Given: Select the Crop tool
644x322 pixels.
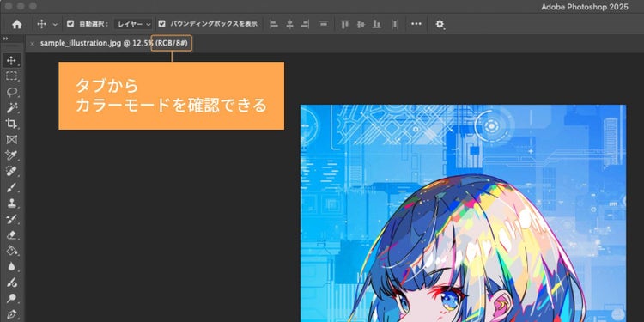Looking at the screenshot, I should point(11,123).
